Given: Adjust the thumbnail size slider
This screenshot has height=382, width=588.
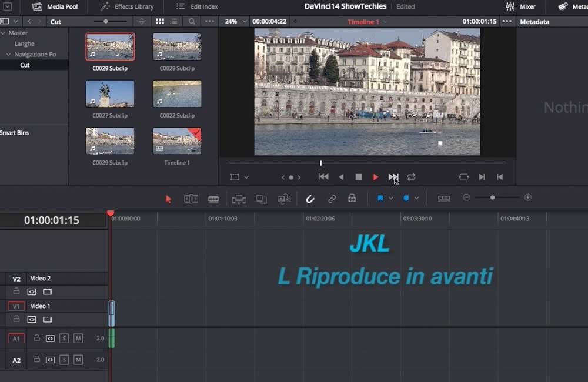Looking at the screenshot, I should point(106,21).
